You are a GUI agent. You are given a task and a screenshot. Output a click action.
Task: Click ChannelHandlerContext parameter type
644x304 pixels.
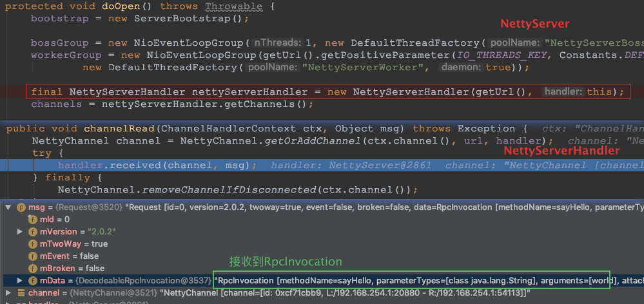(229, 128)
